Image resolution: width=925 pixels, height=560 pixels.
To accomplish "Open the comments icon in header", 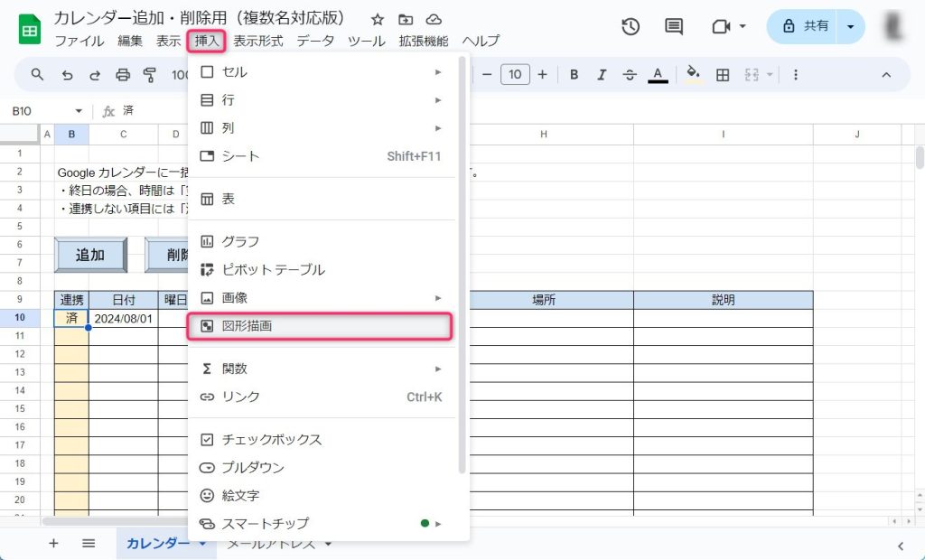I will tap(674, 26).
